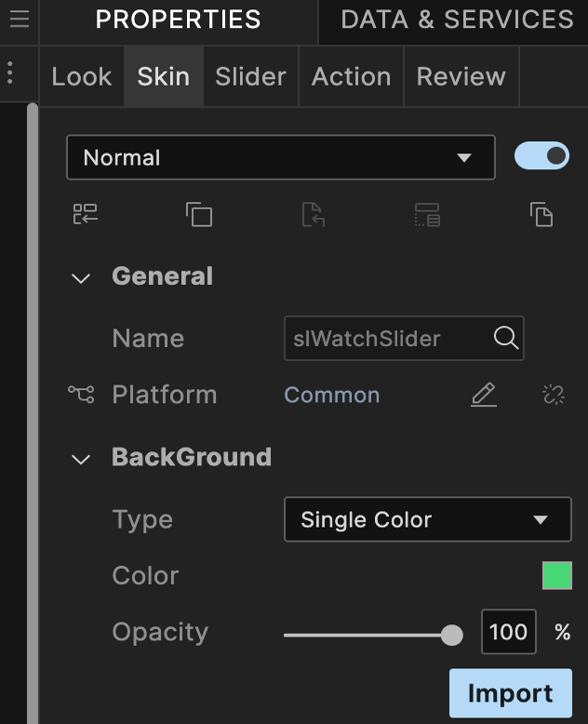Switch to the Look tab
This screenshot has height=724, width=588.
(82, 76)
